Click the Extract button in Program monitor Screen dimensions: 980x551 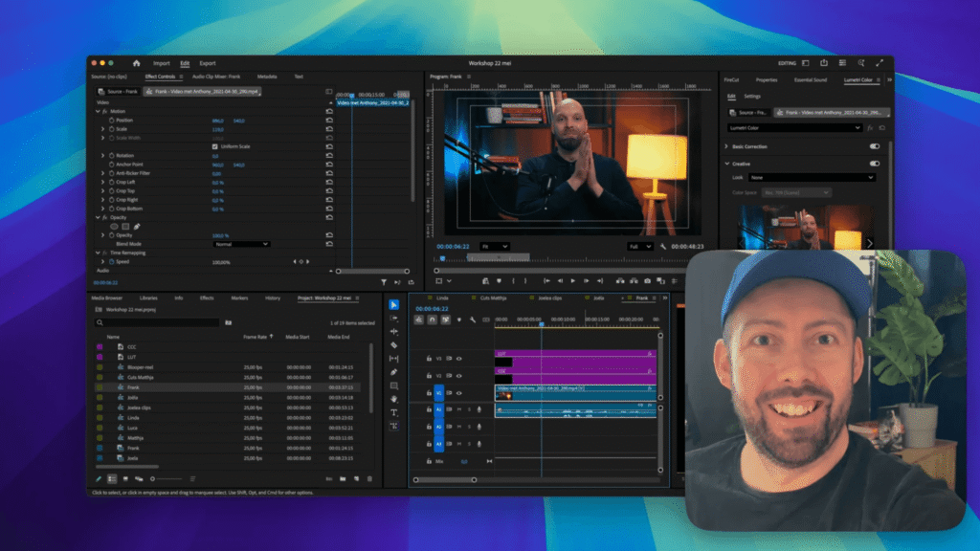coord(634,281)
